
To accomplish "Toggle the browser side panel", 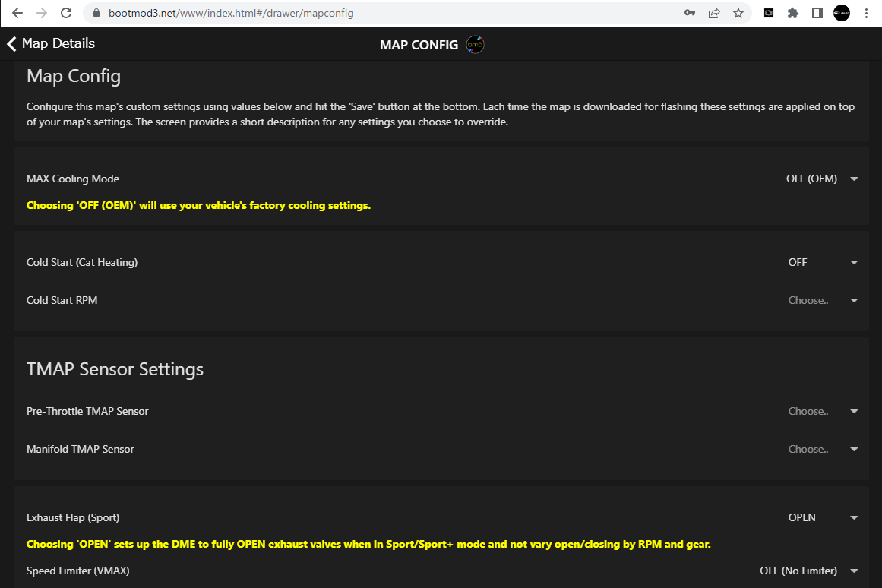I will [817, 13].
